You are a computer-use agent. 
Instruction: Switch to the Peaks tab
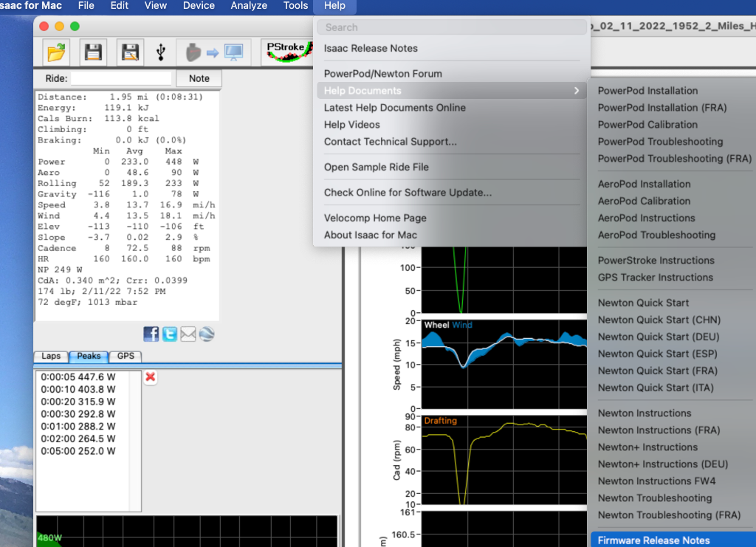point(89,356)
